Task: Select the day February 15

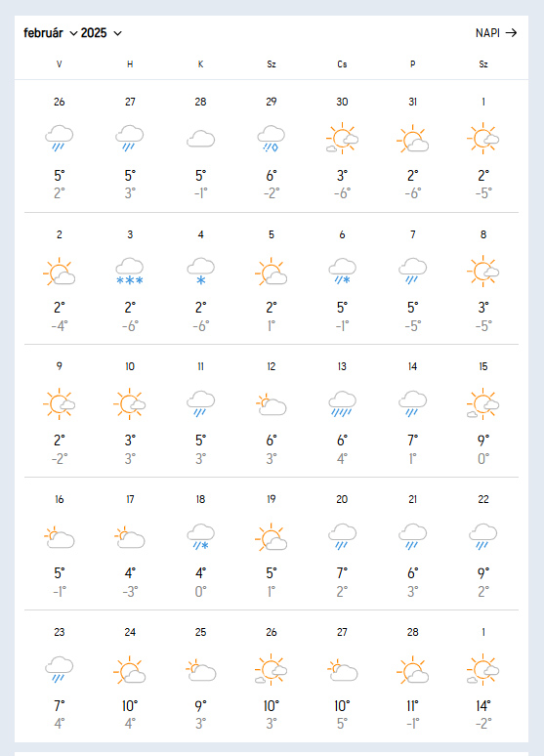Action: 483,367
